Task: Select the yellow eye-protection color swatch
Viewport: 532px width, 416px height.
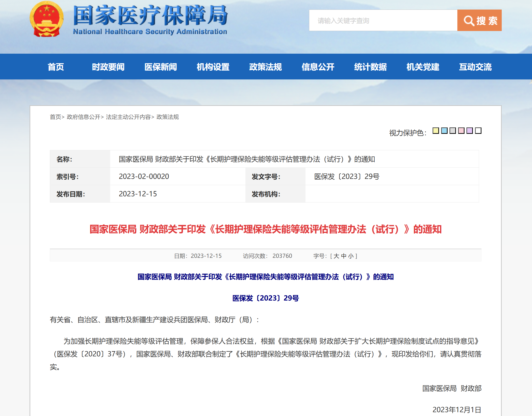Action: tap(435, 131)
